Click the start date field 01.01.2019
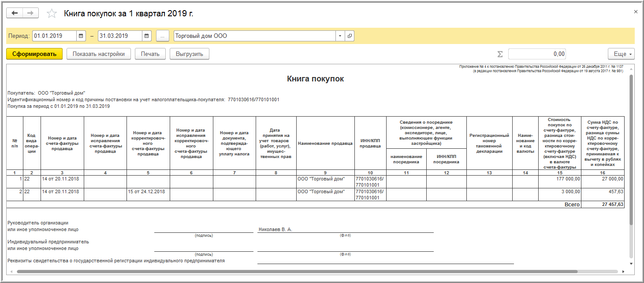 click(54, 36)
